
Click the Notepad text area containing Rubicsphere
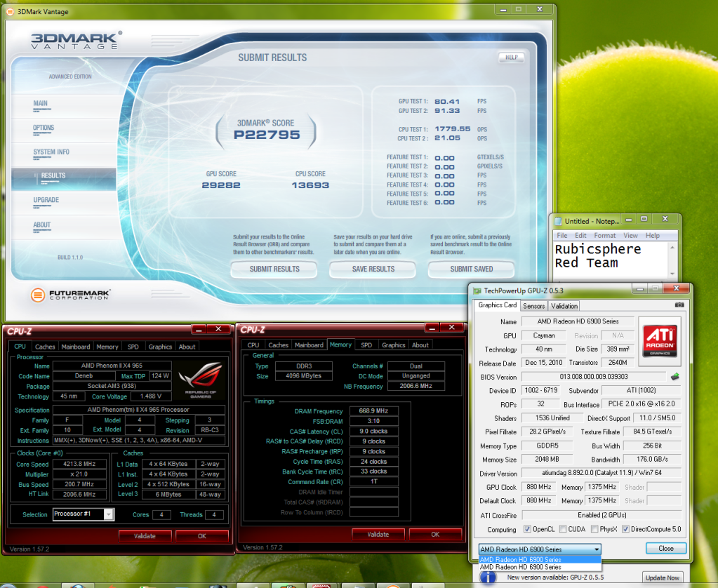(x=611, y=260)
